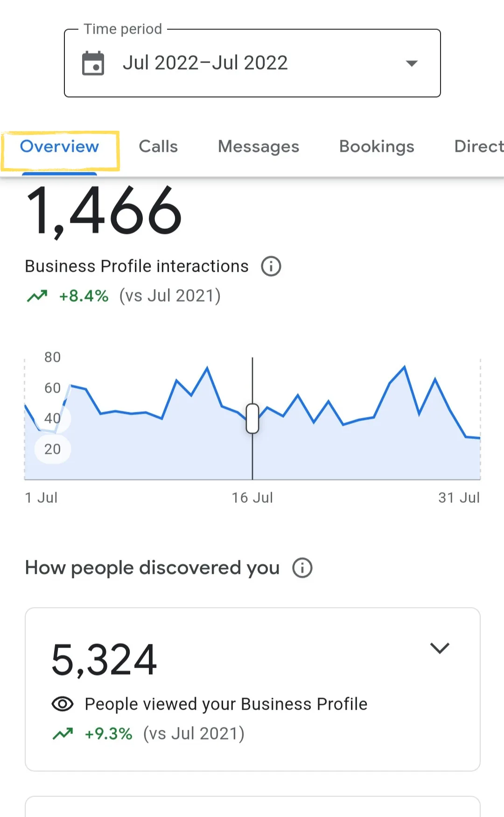Screen dimensions: 504x817
Task: Expand the 5,324 profile views card
Action: [x=439, y=648]
